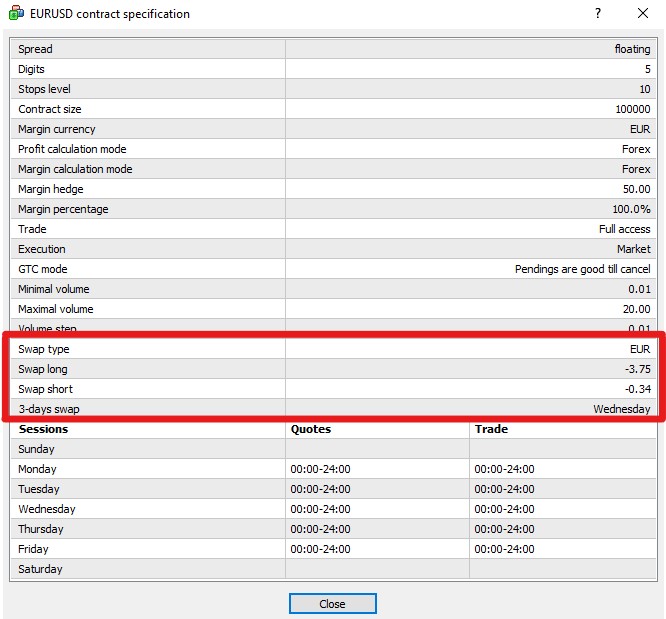This screenshot has width=666, height=619.
Task: Click the EURUSD contract specification title icon
Action: click(15, 14)
